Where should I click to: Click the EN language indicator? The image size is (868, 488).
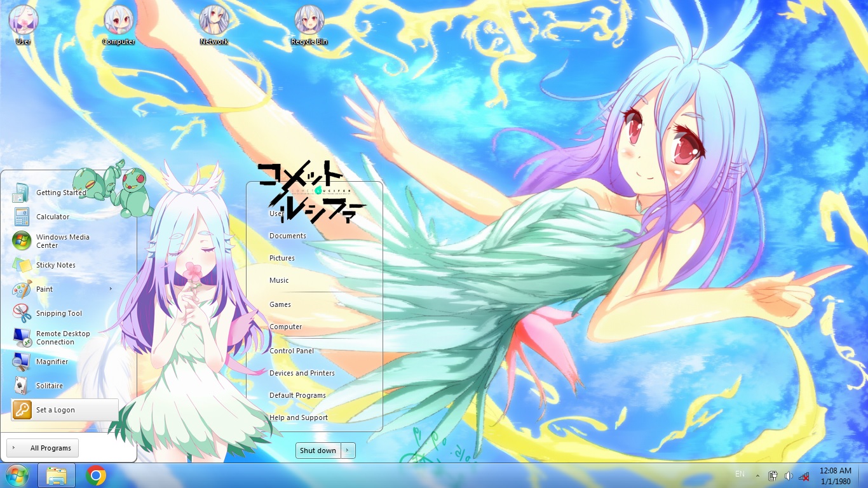click(x=740, y=474)
